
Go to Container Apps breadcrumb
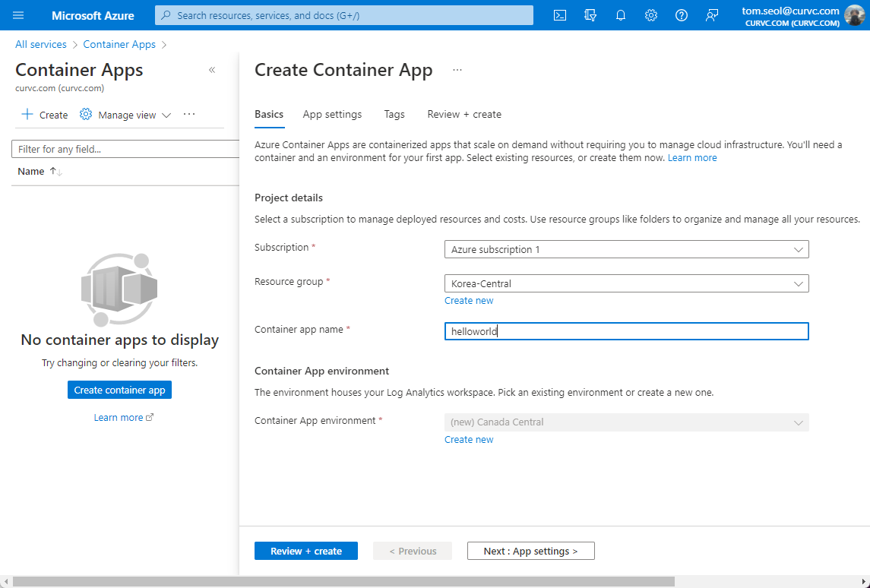pyautogui.click(x=119, y=44)
